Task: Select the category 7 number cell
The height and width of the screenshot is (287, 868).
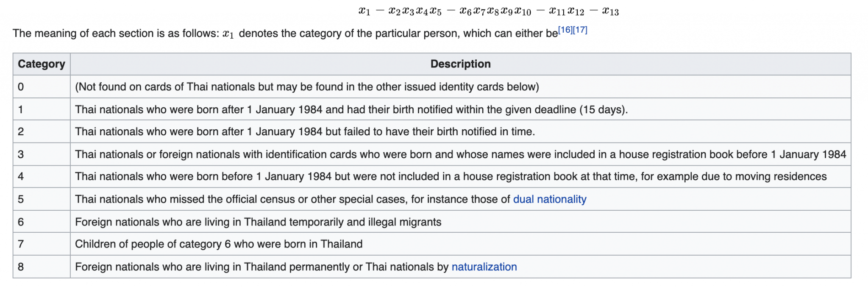Action: coord(21,244)
